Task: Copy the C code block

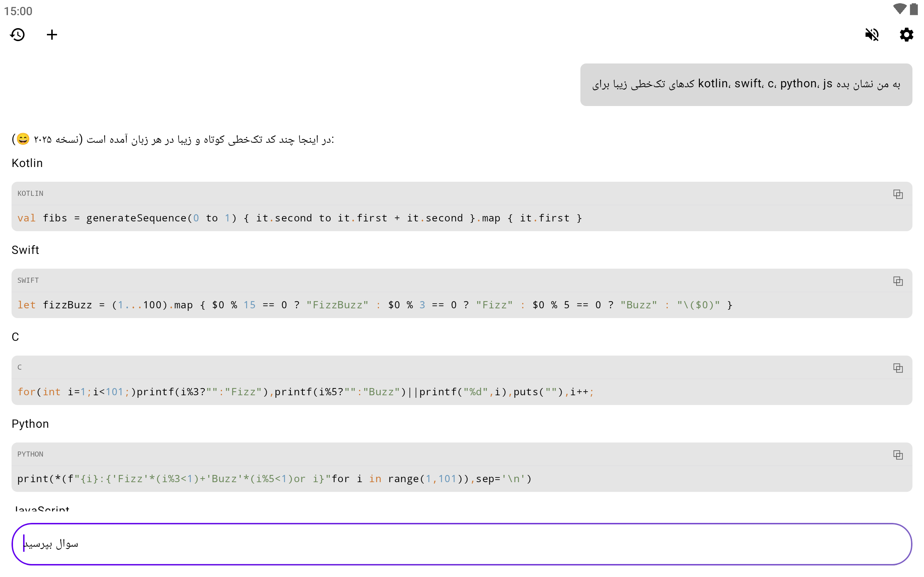Action: tap(898, 368)
